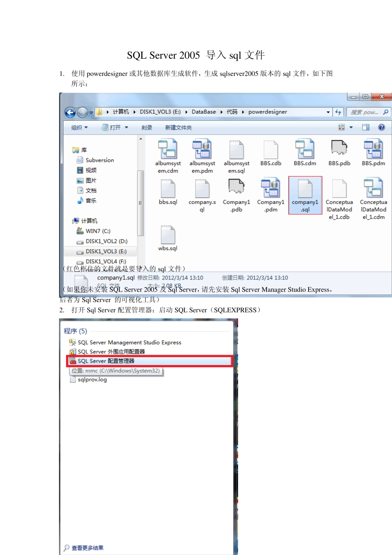Click the navigation pane scrollbar thumb
Viewport: 392px width, 555px height.
pos(141,203)
